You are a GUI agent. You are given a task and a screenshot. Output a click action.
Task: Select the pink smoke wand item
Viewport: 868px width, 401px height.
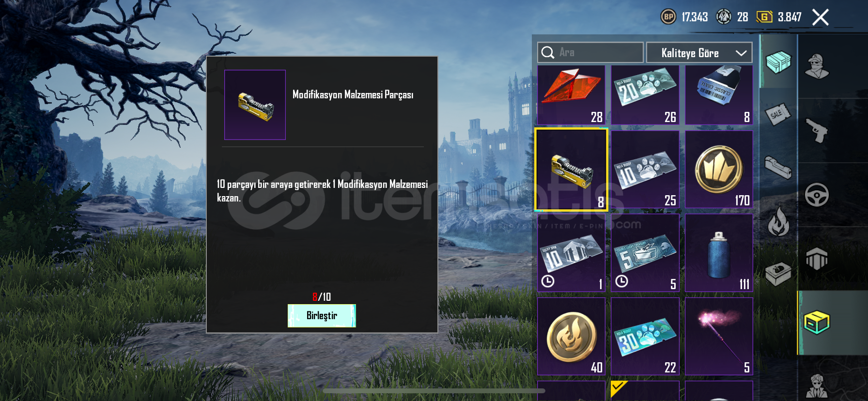tap(719, 336)
